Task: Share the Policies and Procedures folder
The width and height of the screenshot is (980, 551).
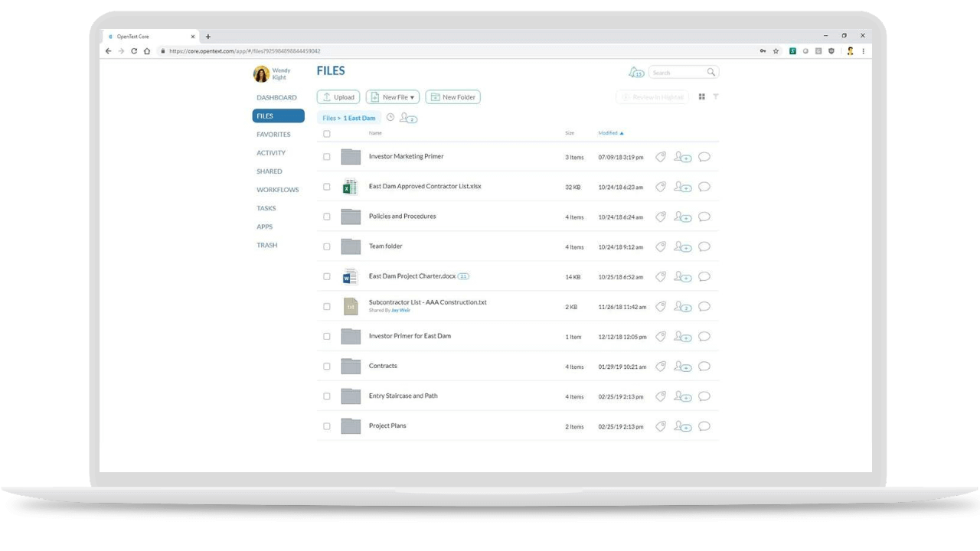Action: pos(681,217)
